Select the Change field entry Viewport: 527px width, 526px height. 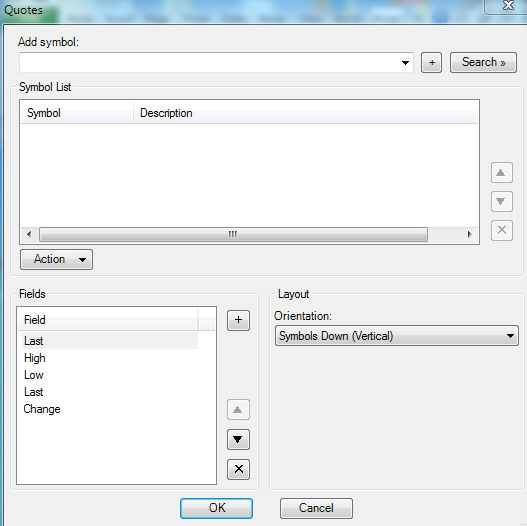point(42,409)
